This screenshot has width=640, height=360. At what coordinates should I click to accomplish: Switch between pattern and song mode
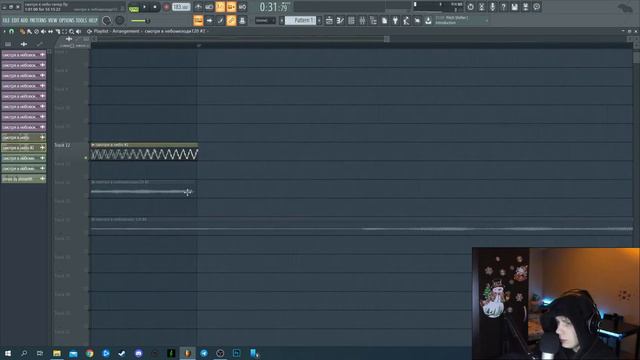[x=133, y=7]
